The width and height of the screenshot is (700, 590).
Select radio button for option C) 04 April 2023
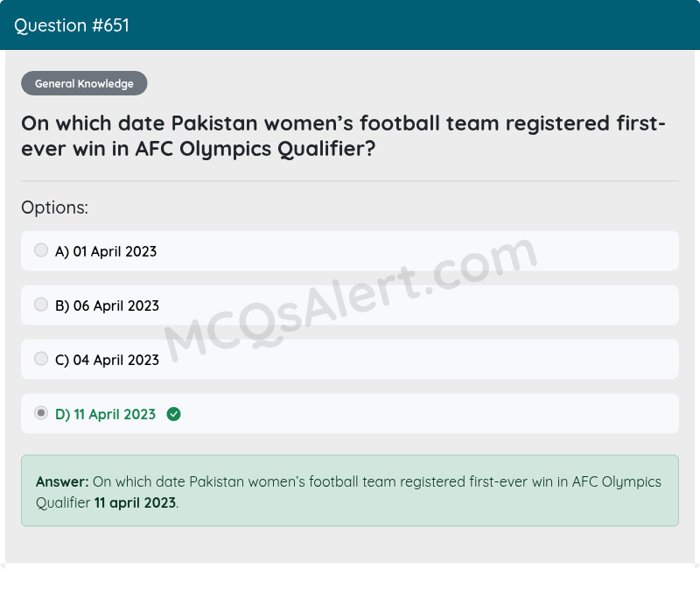click(40, 358)
